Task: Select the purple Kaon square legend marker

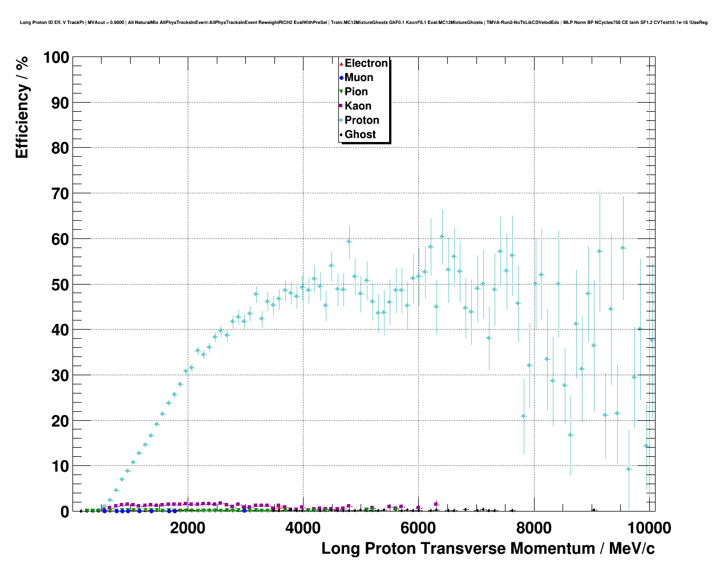Action: point(341,106)
